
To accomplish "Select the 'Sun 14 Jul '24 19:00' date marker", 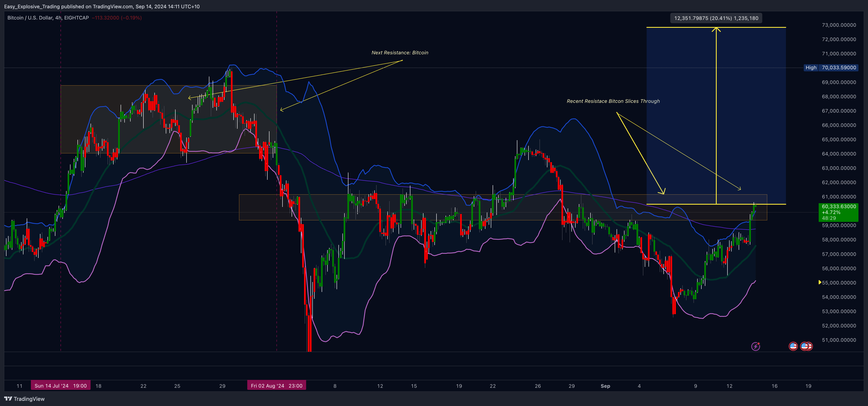I will pos(61,386).
